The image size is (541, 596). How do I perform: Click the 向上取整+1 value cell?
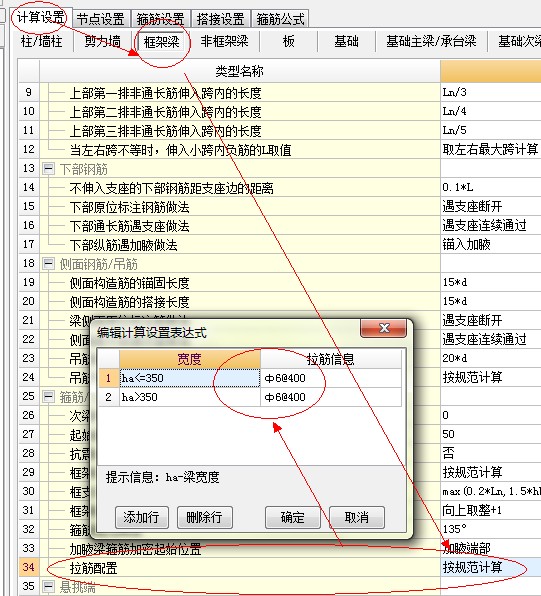pyautogui.click(x=491, y=510)
